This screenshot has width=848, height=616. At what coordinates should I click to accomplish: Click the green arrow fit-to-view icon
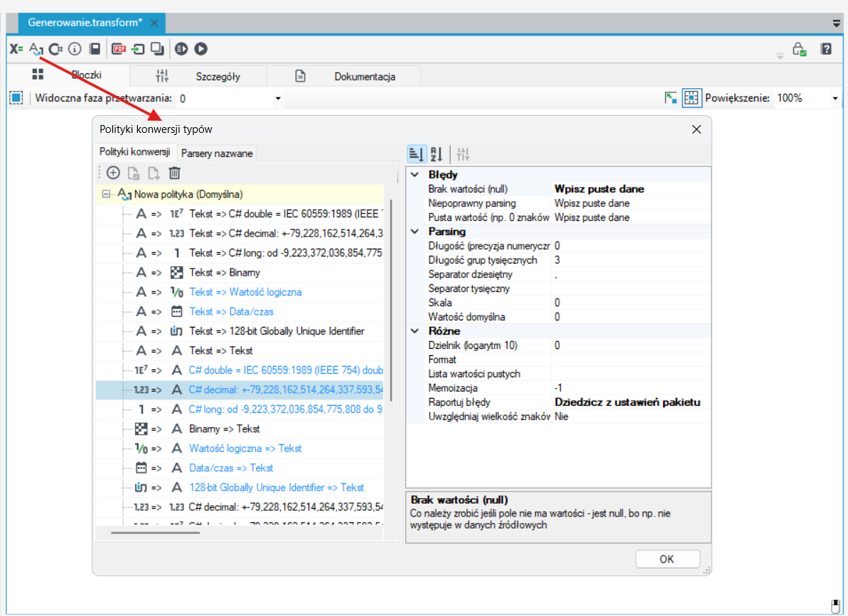tap(670, 98)
